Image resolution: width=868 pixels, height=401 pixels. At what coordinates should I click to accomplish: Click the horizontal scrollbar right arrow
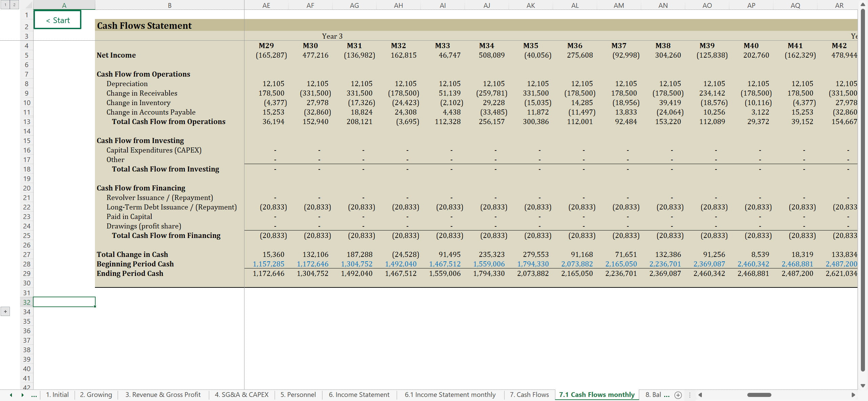click(853, 395)
